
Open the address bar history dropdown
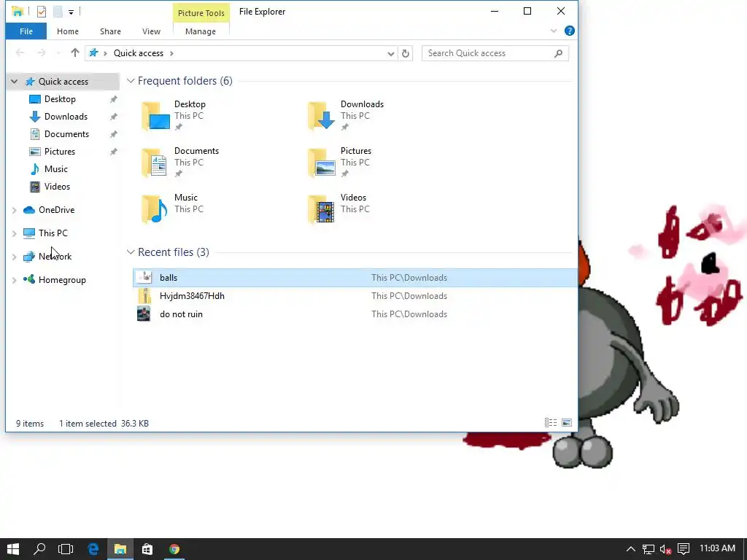(391, 53)
